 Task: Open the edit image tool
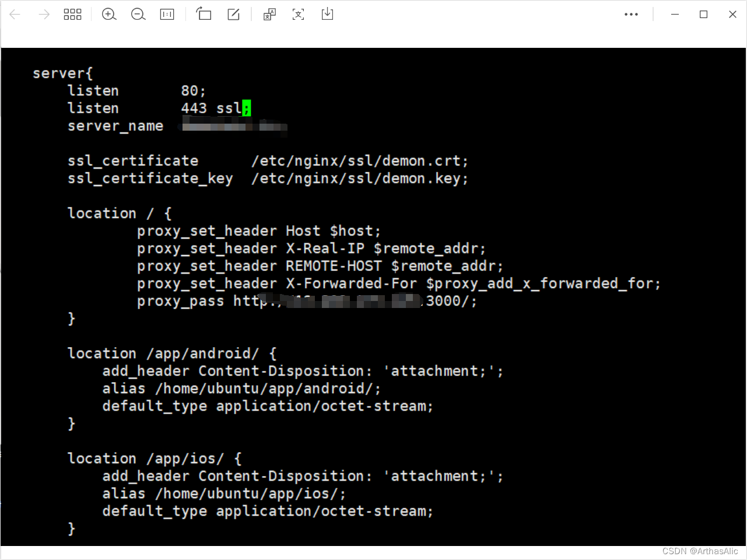point(233,14)
